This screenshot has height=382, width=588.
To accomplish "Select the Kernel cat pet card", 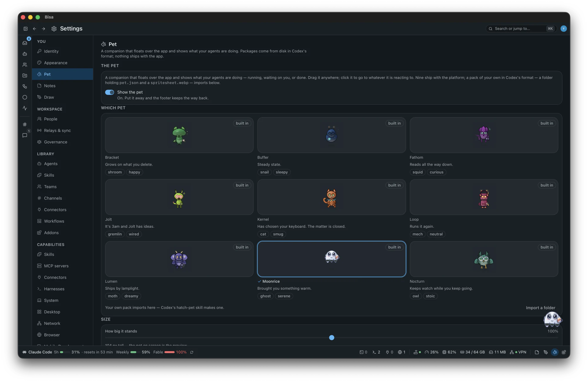I will click(x=331, y=197).
